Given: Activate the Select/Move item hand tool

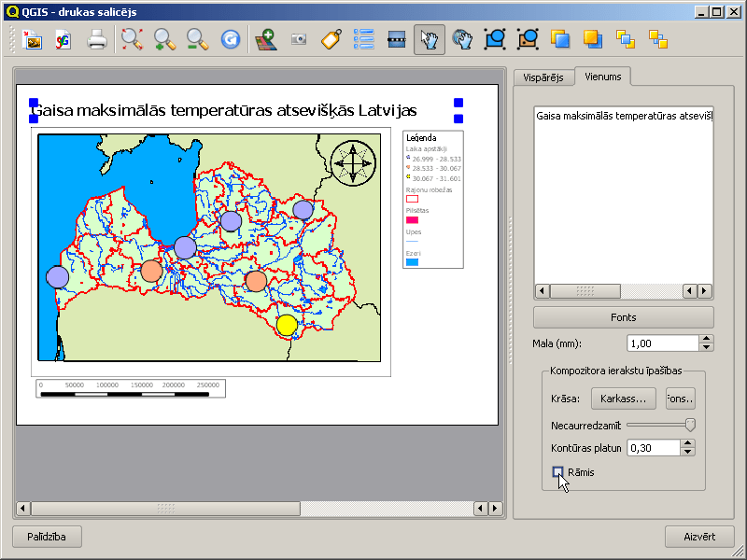Looking at the screenshot, I should (x=430, y=39).
